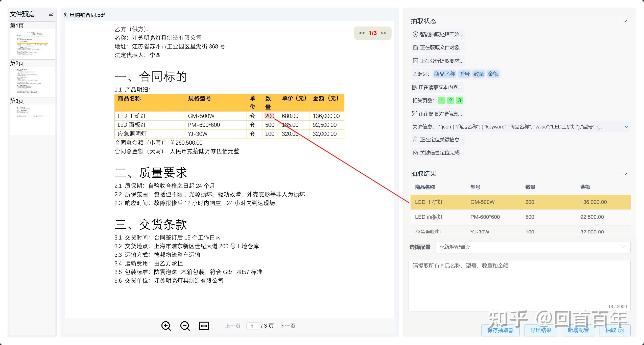Click the play icon beside 智能抽取处理开始

point(415,35)
